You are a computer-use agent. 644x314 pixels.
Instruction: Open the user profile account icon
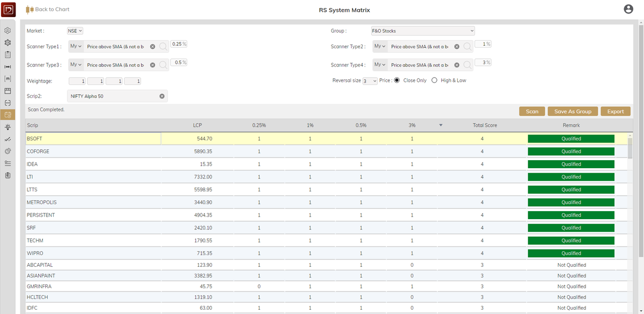pos(629,9)
